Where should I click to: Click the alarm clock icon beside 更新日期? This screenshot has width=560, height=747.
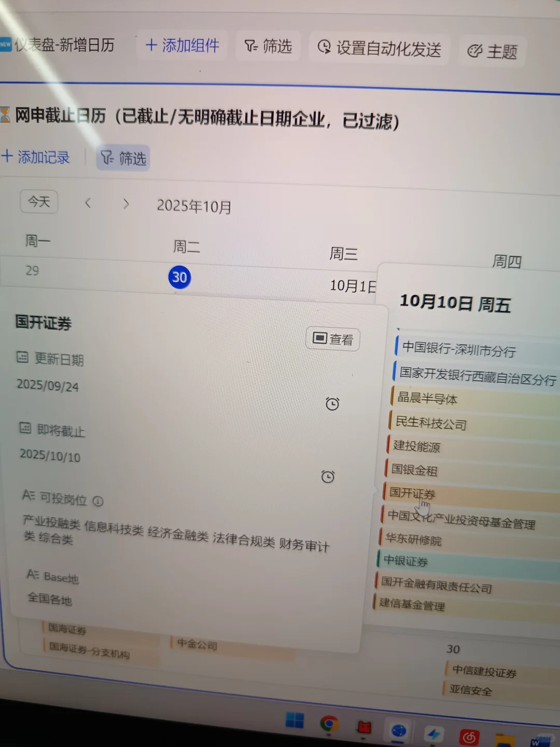pyautogui.click(x=332, y=404)
